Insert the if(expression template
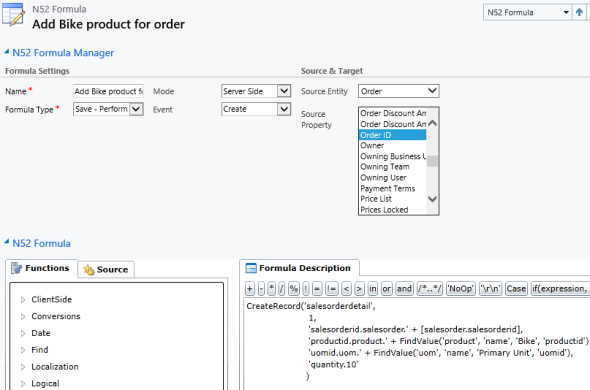The width and height of the screenshot is (590, 390). [560, 289]
